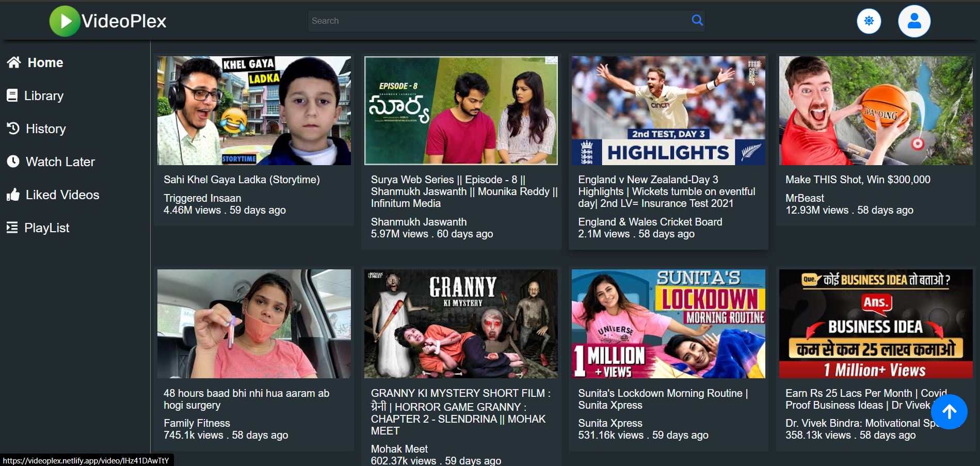Viewport: 980px width, 466px height.
Task: Click "4.46M views . 59 days ago"
Action: coord(224,210)
